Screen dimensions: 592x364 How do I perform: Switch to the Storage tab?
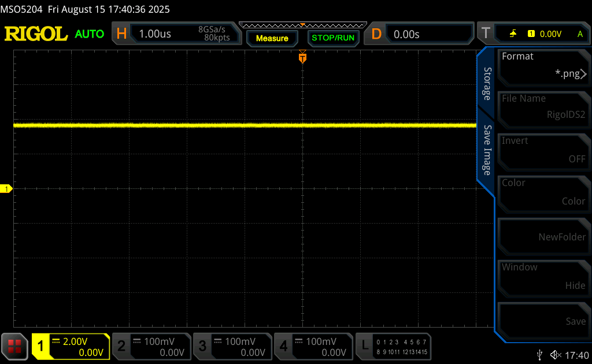pyautogui.click(x=487, y=84)
